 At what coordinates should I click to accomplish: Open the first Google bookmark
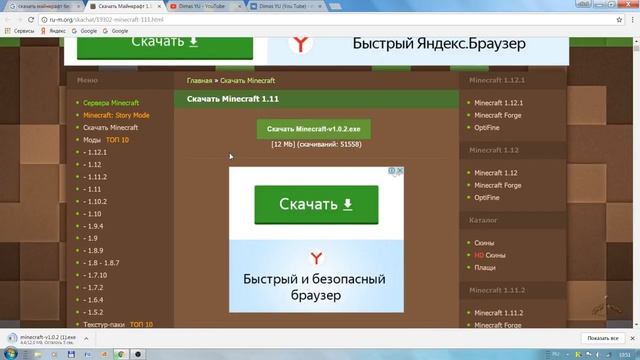coord(84,31)
